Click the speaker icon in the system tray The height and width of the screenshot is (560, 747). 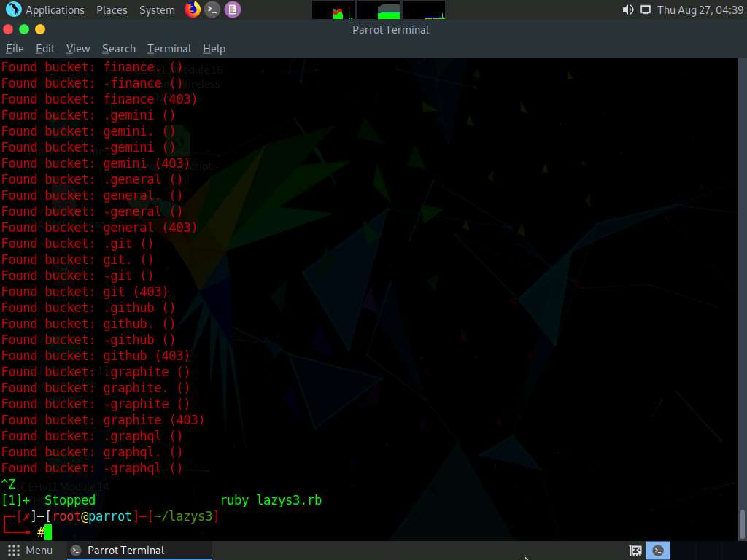point(627,9)
